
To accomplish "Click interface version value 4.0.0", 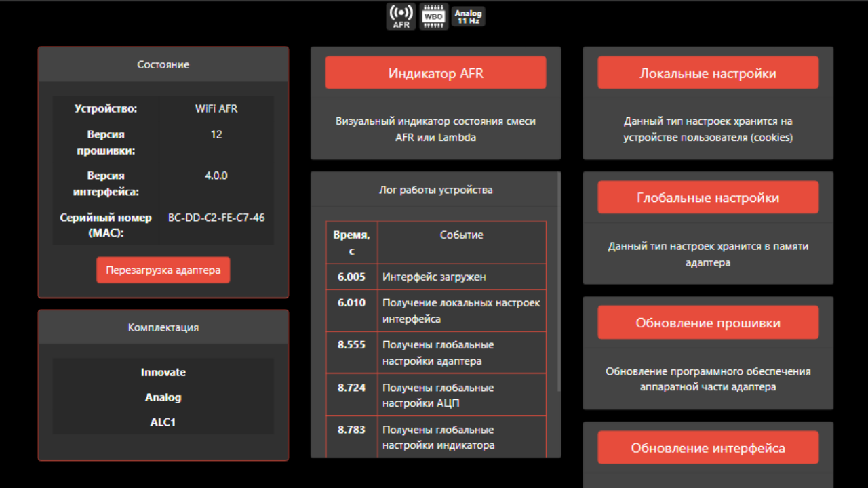I will pyautogui.click(x=216, y=176).
